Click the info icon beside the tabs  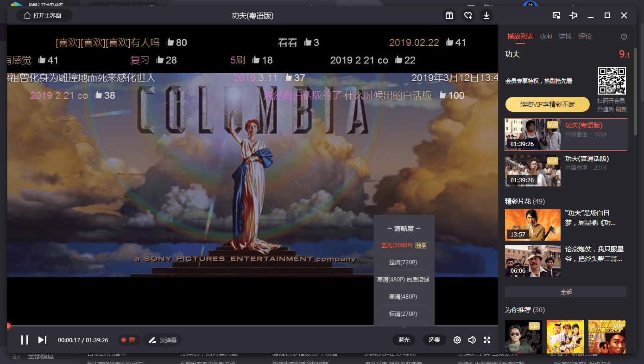pyautogui.click(x=624, y=37)
